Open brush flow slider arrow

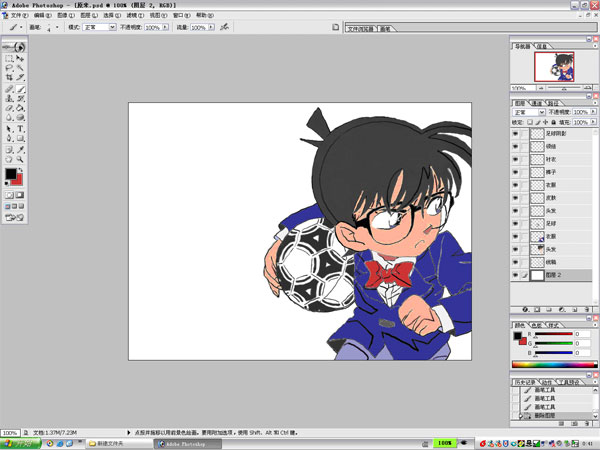click(211, 27)
